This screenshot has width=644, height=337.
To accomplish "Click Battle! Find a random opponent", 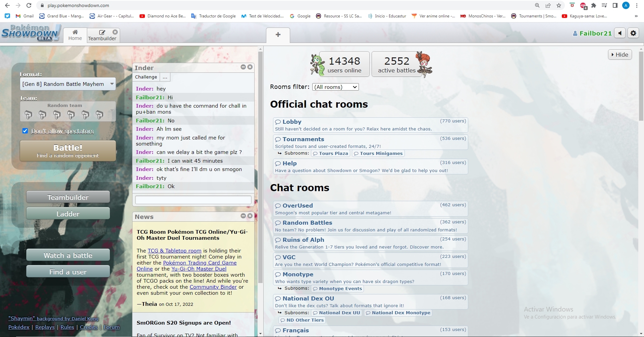I will (68, 151).
